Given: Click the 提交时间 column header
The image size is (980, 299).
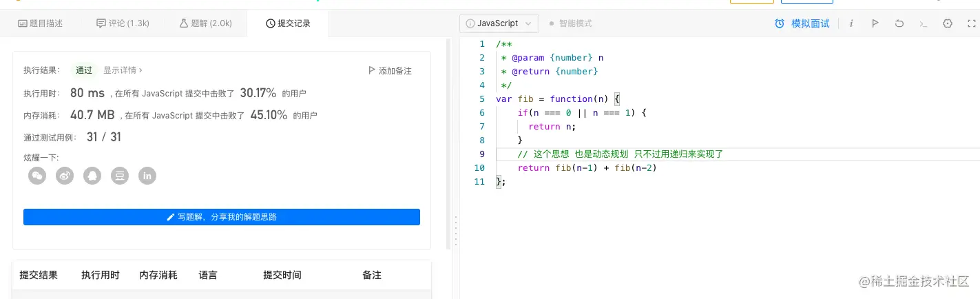Looking at the screenshot, I should 282,275.
